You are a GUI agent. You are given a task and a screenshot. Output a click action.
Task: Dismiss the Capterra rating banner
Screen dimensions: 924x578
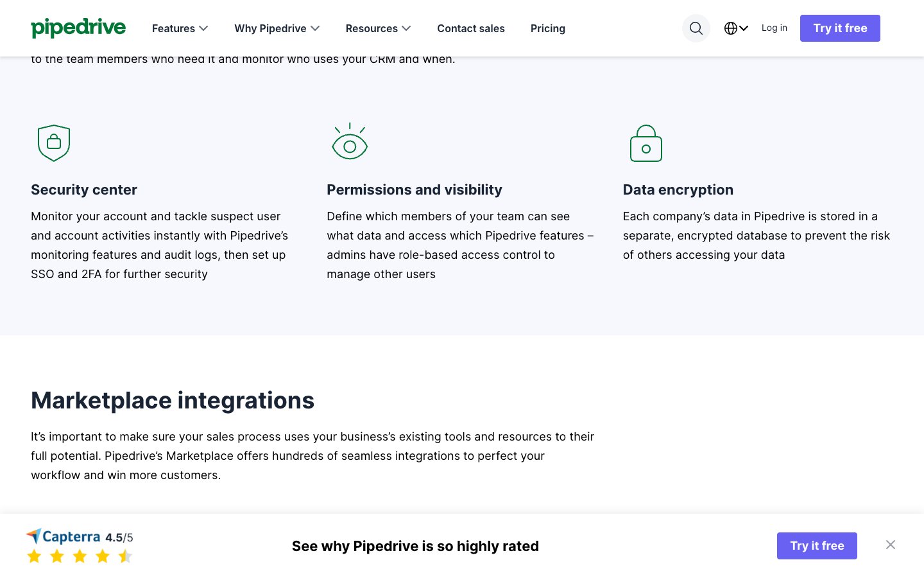point(891,545)
